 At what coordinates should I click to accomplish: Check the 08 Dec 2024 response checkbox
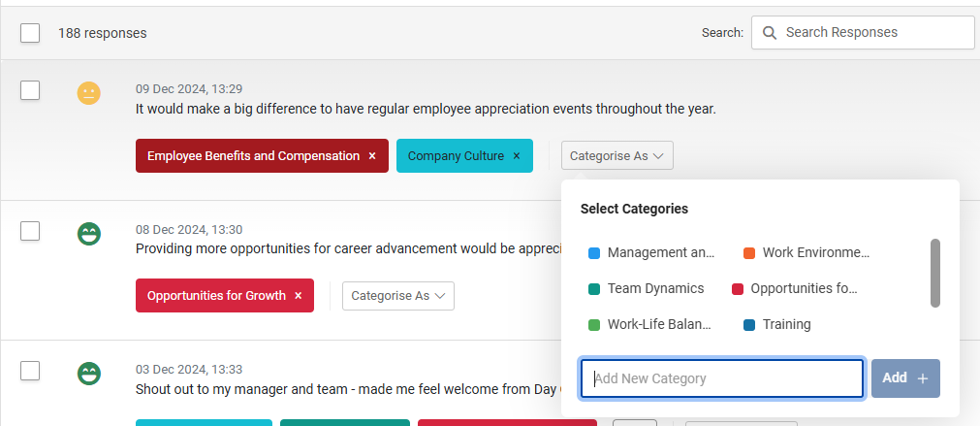click(x=30, y=231)
